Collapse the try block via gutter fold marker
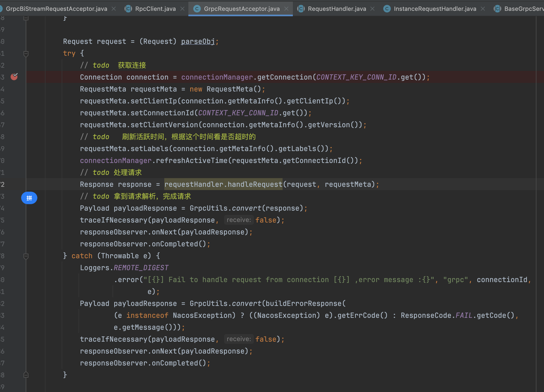Screen dimensions: 544x392 tap(26, 54)
